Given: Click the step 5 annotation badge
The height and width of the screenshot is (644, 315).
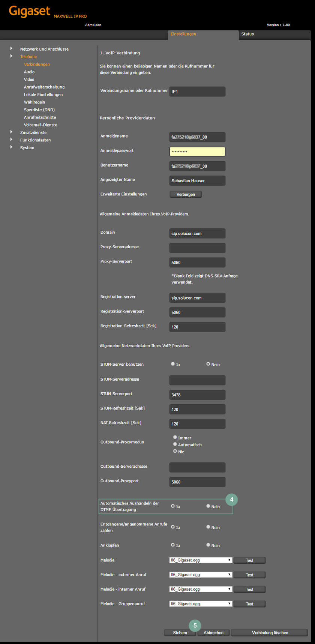Looking at the screenshot, I should pos(195,626).
